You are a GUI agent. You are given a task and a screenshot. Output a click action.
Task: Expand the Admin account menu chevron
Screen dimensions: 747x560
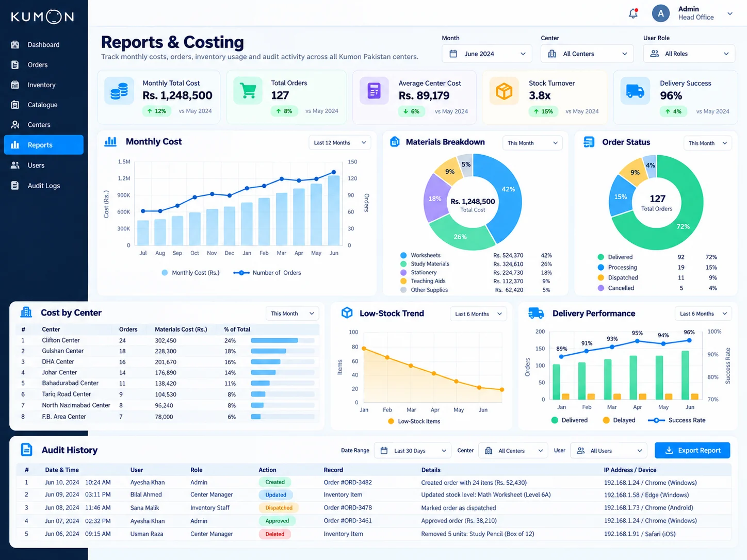click(x=730, y=14)
